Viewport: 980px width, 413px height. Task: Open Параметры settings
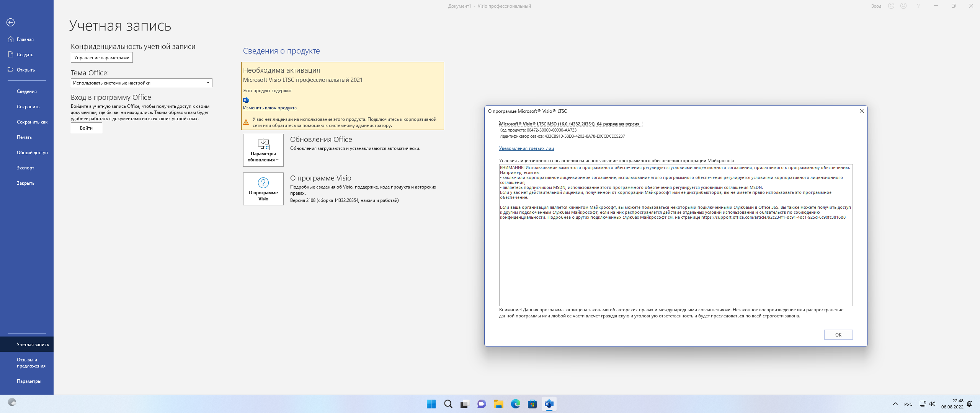(x=27, y=381)
